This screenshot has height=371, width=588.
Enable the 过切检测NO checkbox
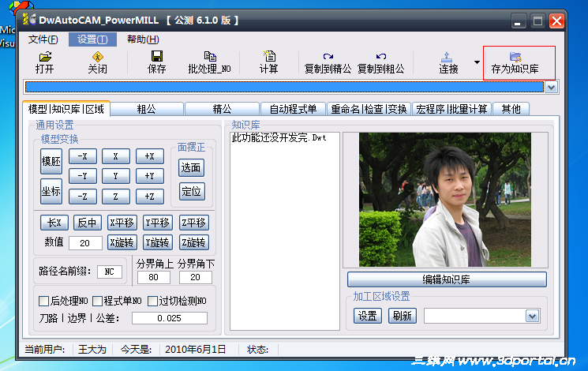pyautogui.click(x=152, y=301)
